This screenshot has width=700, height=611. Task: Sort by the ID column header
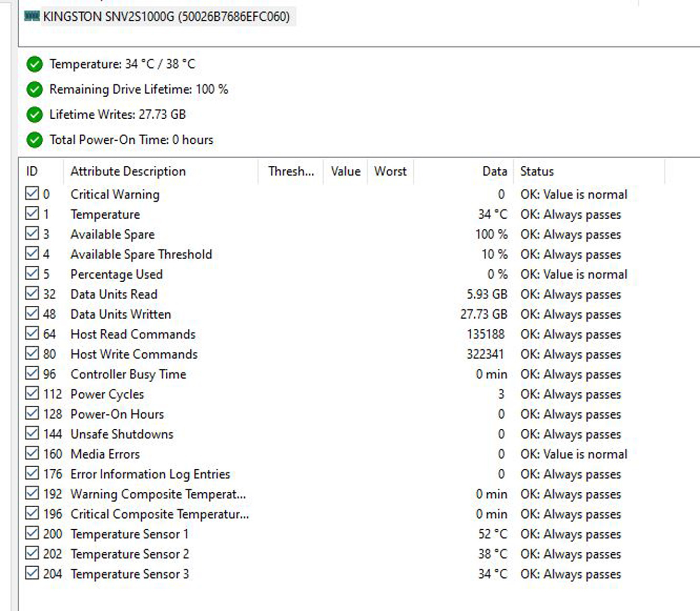(x=41, y=172)
